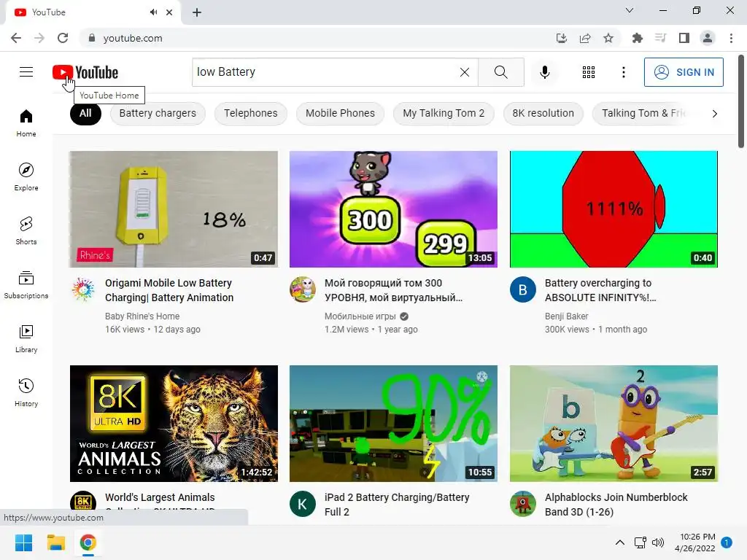747x560 pixels.
Task: Open History in sidebar
Action: (x=26, y=392)
